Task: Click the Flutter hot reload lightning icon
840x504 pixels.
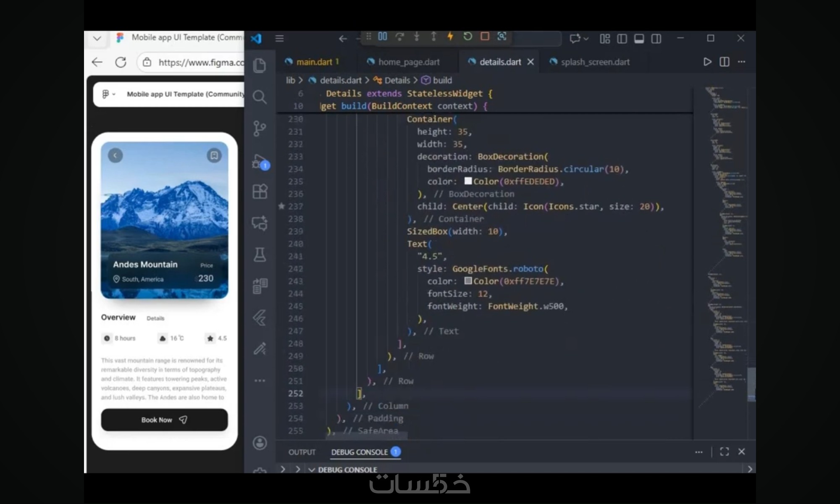Action: click(x=450, y=37)
